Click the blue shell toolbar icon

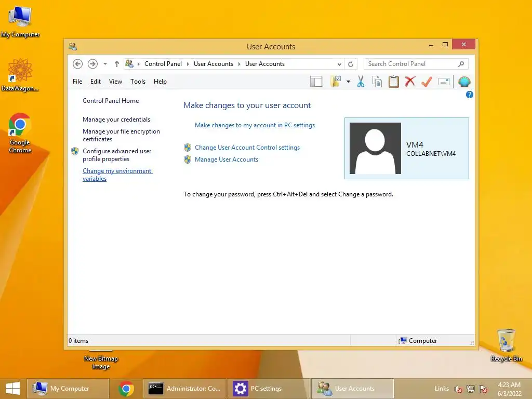[464, 82]
